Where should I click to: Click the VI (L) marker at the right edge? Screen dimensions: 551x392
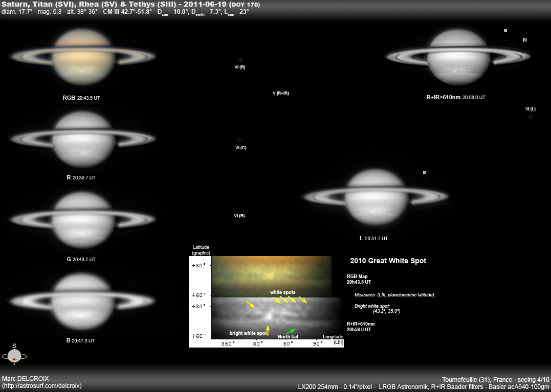click(x=530, y=108)
